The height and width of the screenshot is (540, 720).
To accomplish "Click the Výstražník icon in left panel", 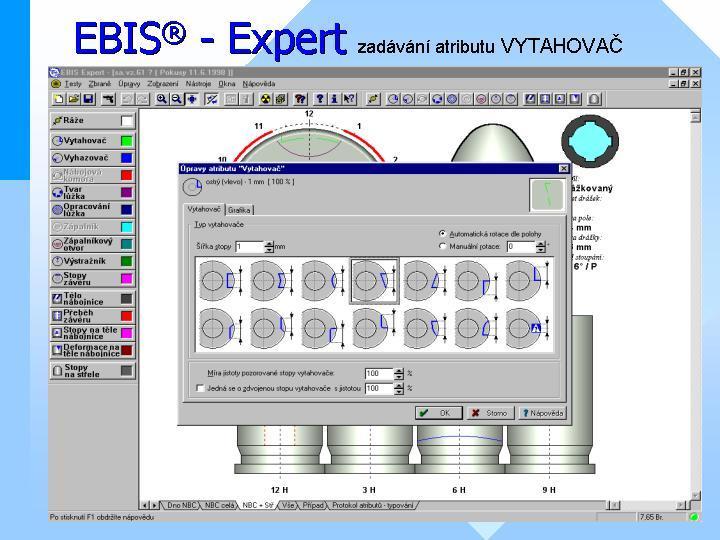I will (57, 261).
